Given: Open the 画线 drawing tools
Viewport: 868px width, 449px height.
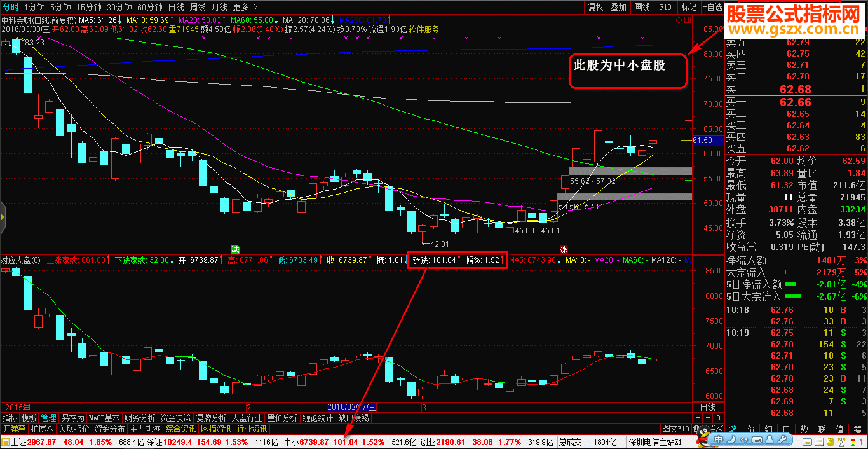Looking at the screenshot, I should pyautogui.click(x=642, y=7).
